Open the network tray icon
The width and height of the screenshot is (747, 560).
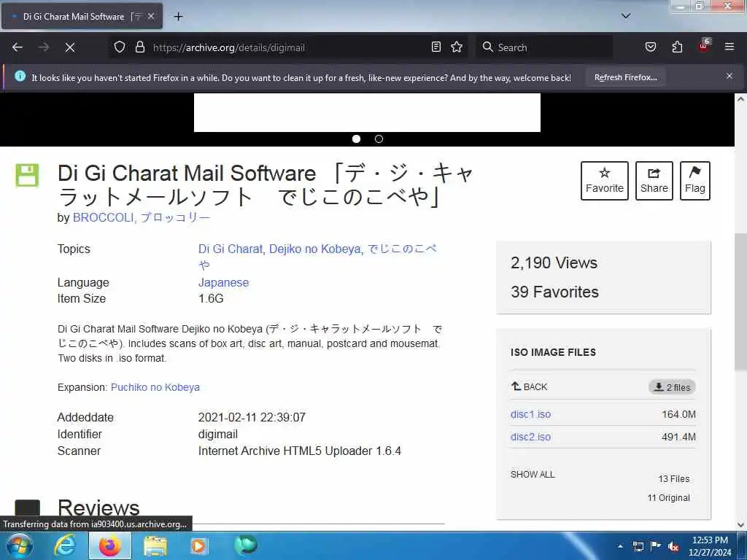coord(638,546)
